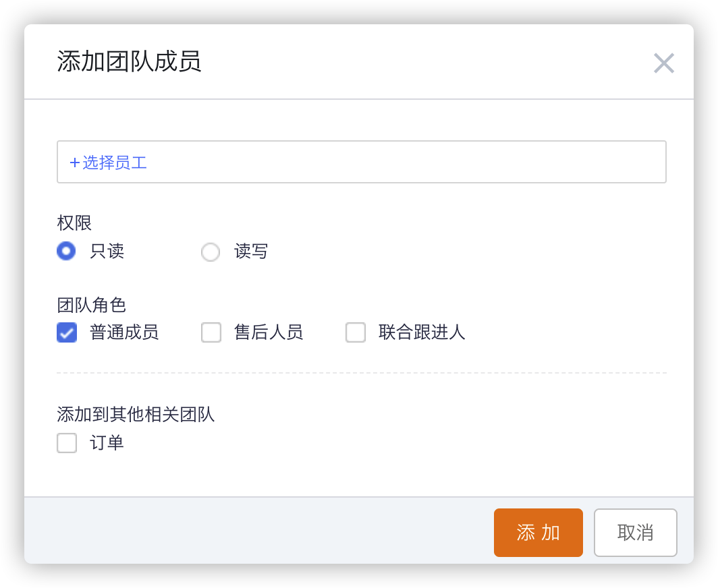This screenshot has width=718, height=588.
Task: Click the 团队角色 section heading
Action: [x=91, y=305]
